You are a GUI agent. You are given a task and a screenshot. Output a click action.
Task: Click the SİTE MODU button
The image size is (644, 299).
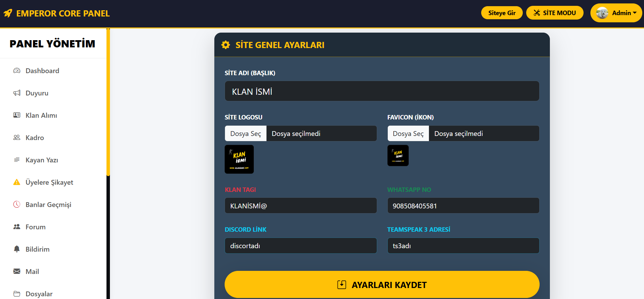[x=555, y=13]
